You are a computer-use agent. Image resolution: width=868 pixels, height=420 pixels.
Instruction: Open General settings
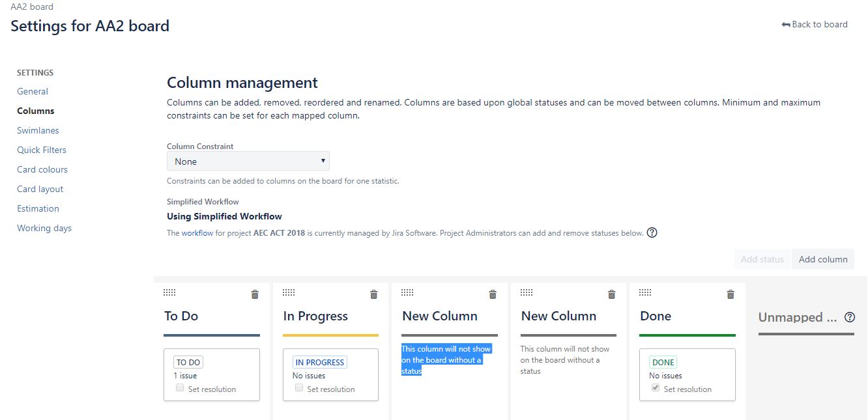pos(33,91)
